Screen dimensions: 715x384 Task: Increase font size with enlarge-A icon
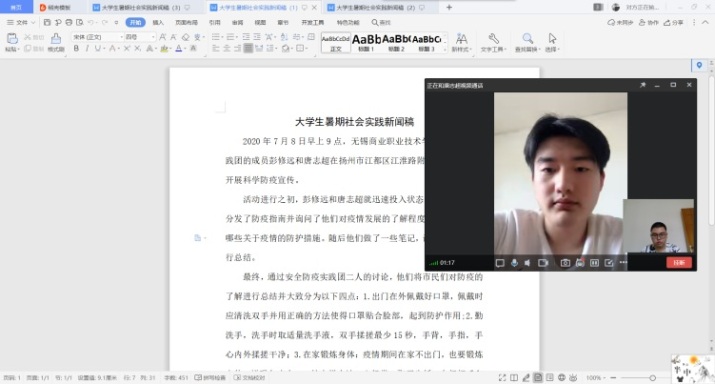[x=163, y=37]
